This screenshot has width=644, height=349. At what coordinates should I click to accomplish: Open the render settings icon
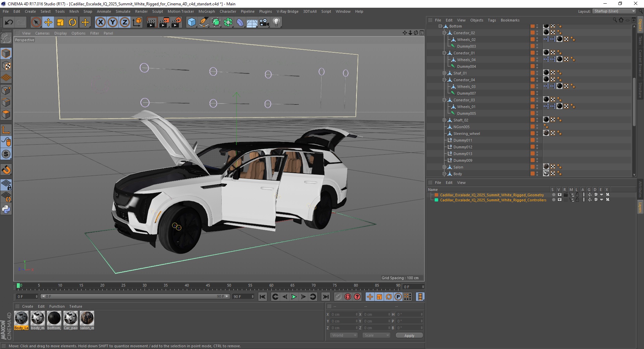[176, 22]
